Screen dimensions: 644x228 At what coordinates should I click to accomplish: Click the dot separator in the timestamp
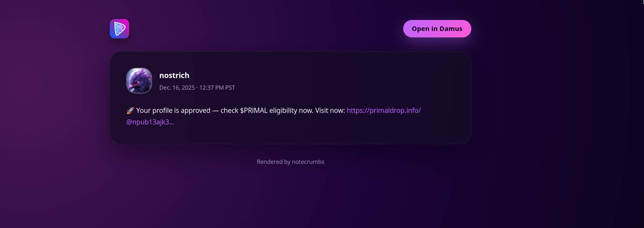[197, 88]
